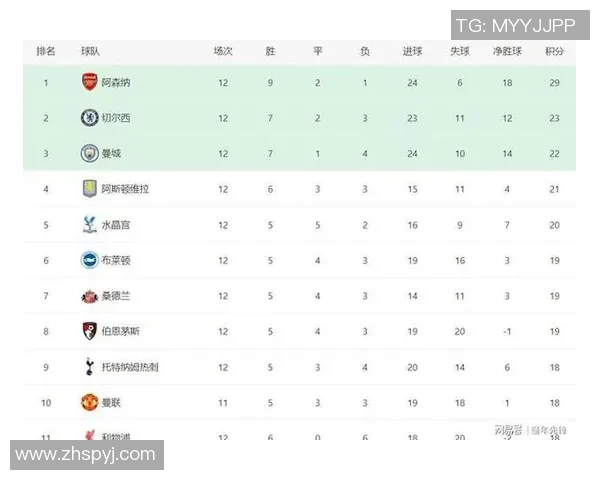Viewport: 600px width, 480px height.
Task: Click the Tottenham Hotspur crest
Action: pos(89,367)
